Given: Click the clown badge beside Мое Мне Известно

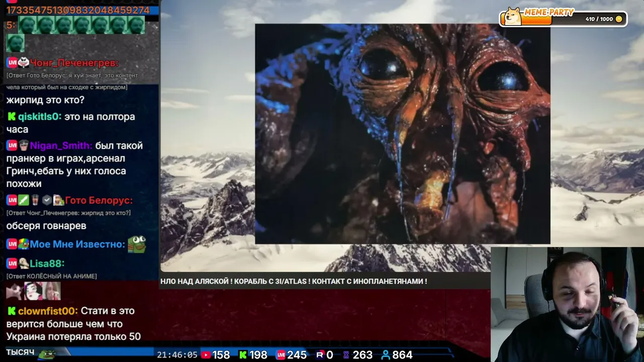Looking at the screenshot, I should tap(24, 244).
